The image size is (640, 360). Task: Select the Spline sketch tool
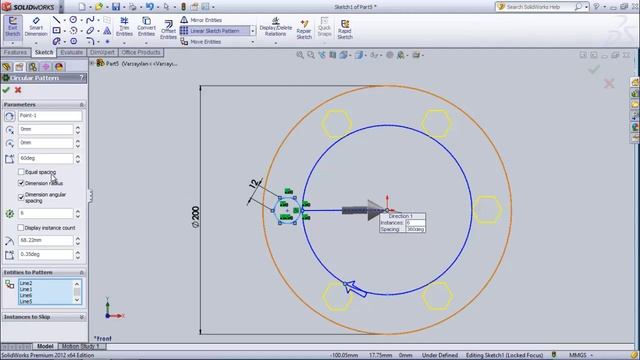point(90,20)
